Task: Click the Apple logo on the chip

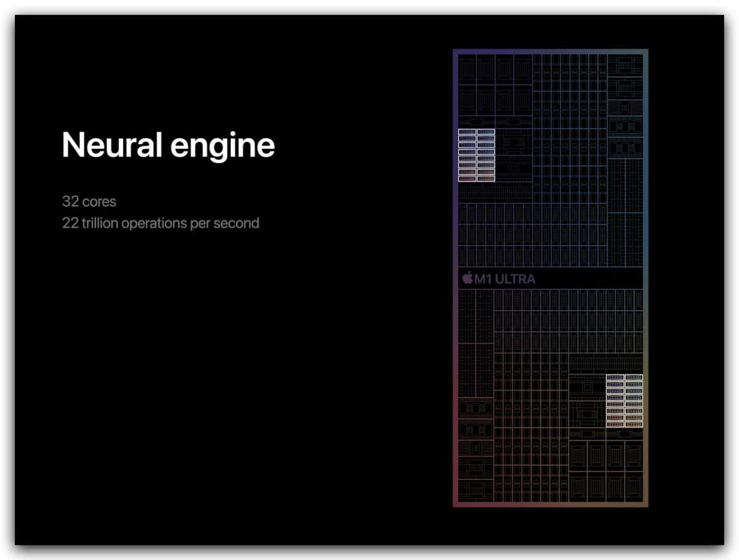Action: point(467,278)
